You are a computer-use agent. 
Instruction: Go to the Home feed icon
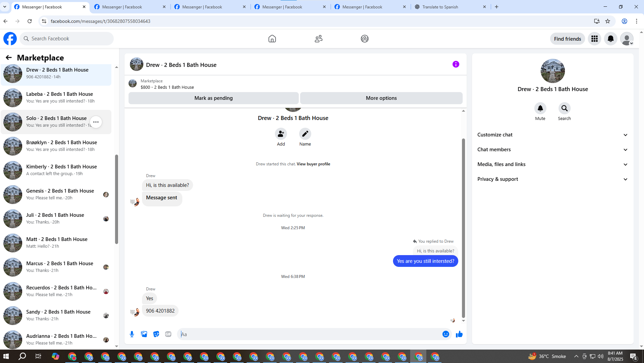pos(272,39)
